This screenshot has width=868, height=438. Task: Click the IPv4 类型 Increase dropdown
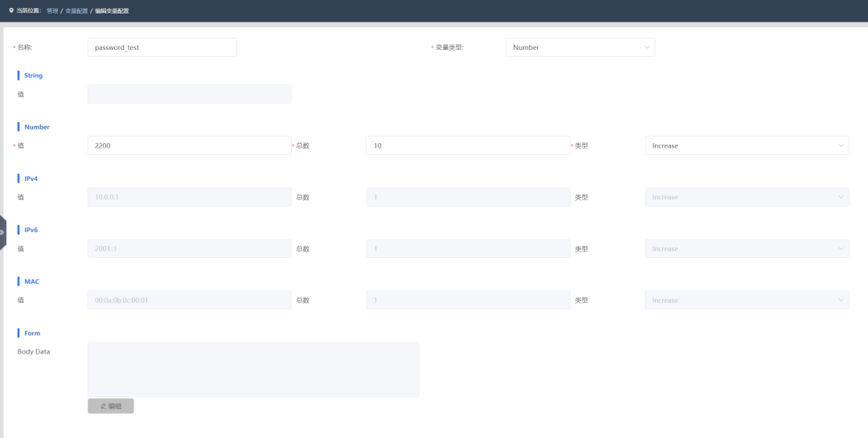[x=746, y=197]
